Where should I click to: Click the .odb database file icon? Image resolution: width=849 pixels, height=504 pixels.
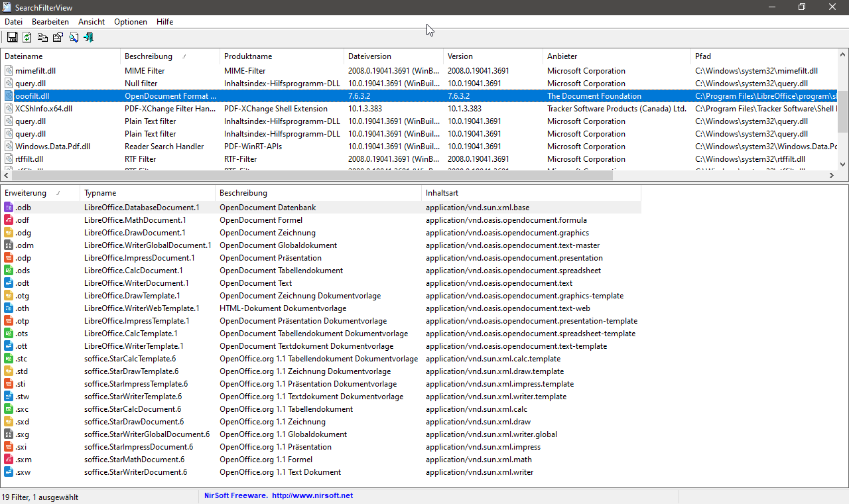pos(9,208)
